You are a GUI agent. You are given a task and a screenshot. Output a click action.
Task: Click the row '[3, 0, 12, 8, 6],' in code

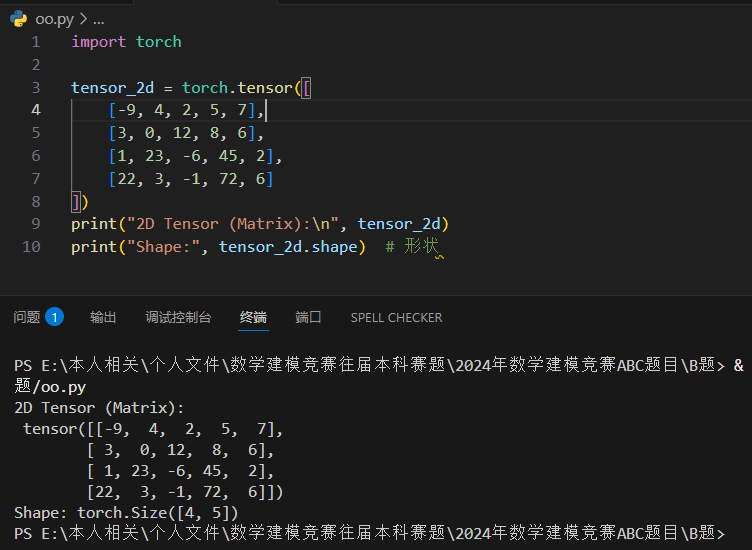pyautogui.click(x=187, y=133)
